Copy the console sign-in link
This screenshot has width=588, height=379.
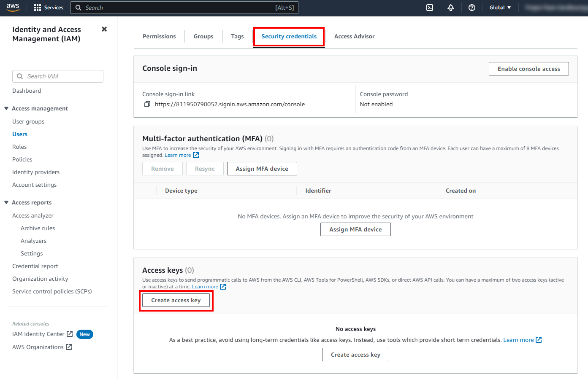click(x=147, y=104)
